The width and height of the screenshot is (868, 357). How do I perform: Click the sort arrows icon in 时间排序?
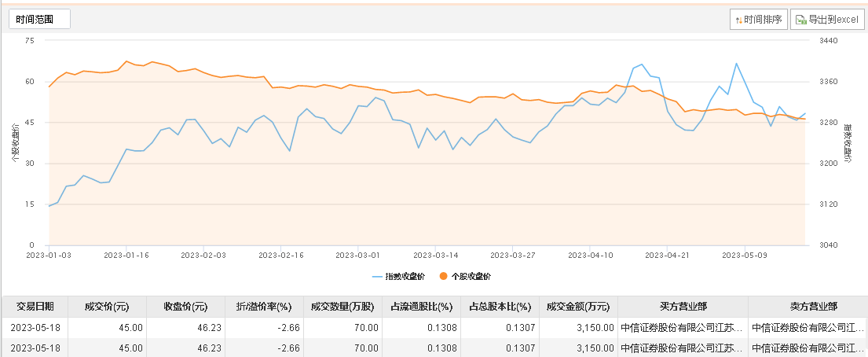(738, 20)
